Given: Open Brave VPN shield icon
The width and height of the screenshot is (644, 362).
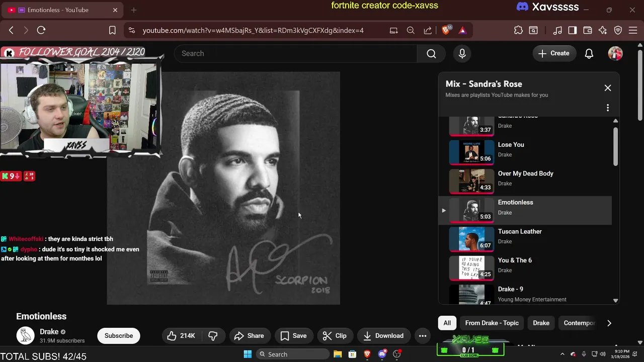Looking at the screenshot, I should (618, 30).
